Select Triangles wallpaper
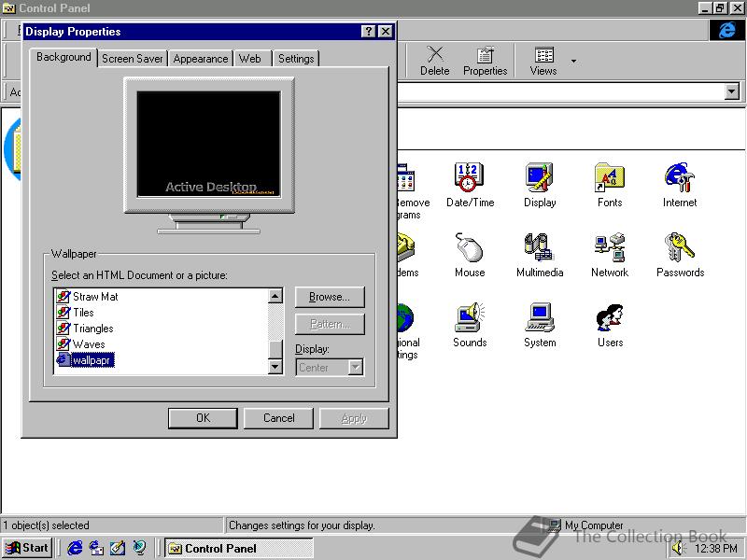Viewport: 747px width, 560px height. click(85, 329)
